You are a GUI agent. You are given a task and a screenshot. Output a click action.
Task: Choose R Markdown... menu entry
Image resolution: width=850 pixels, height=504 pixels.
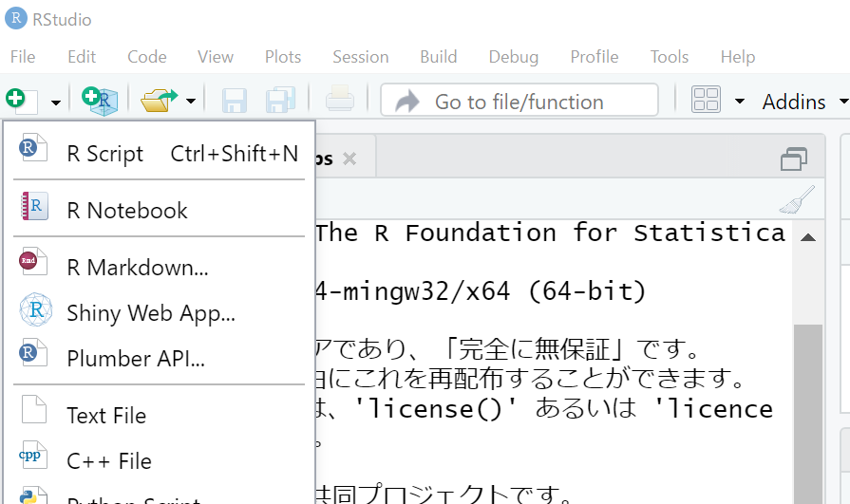[x=159, y=267]
